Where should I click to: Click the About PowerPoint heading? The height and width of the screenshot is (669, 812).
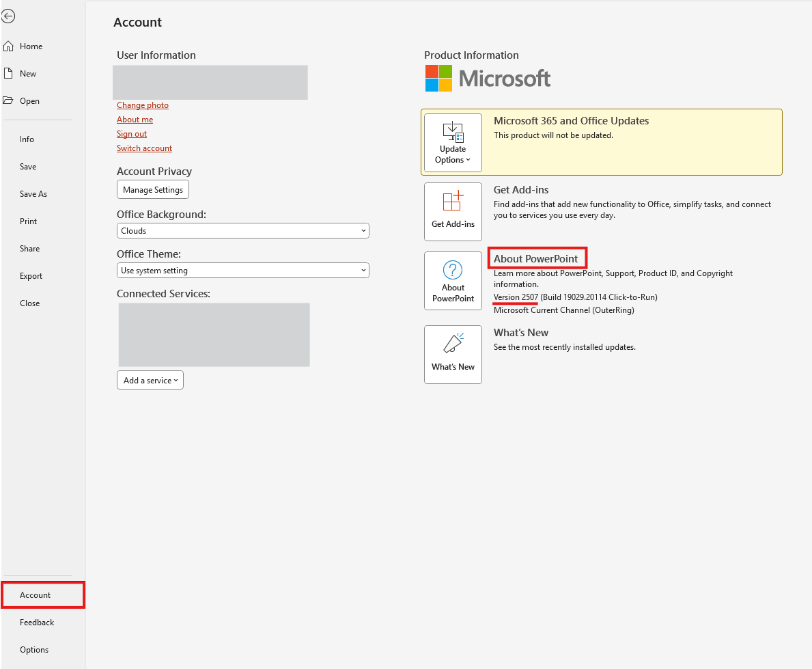(535, 258)
